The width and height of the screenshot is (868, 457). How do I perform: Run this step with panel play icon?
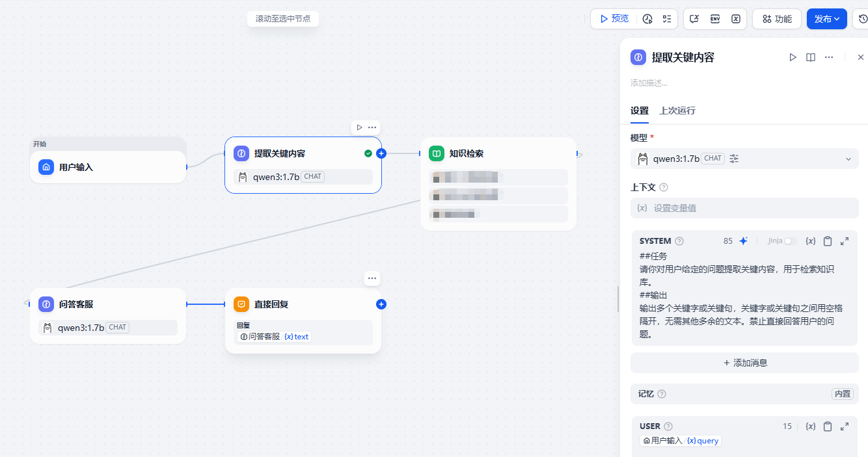pos(793,57)
